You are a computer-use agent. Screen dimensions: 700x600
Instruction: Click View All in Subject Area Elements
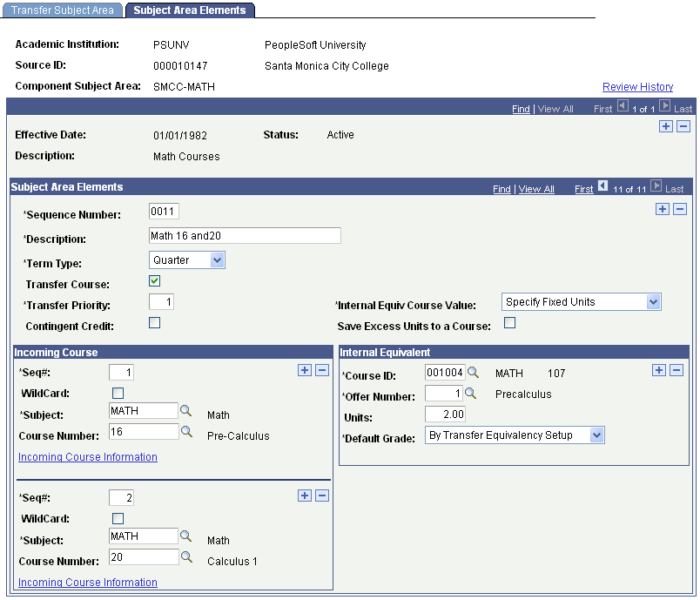pyautogui.click(x=536, y=189)
